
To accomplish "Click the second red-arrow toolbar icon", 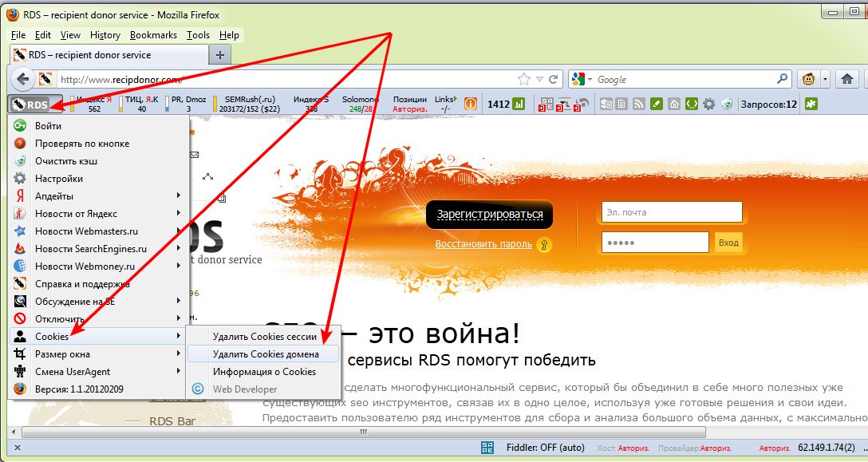I will pyautogui.click(x=563, y=105).
